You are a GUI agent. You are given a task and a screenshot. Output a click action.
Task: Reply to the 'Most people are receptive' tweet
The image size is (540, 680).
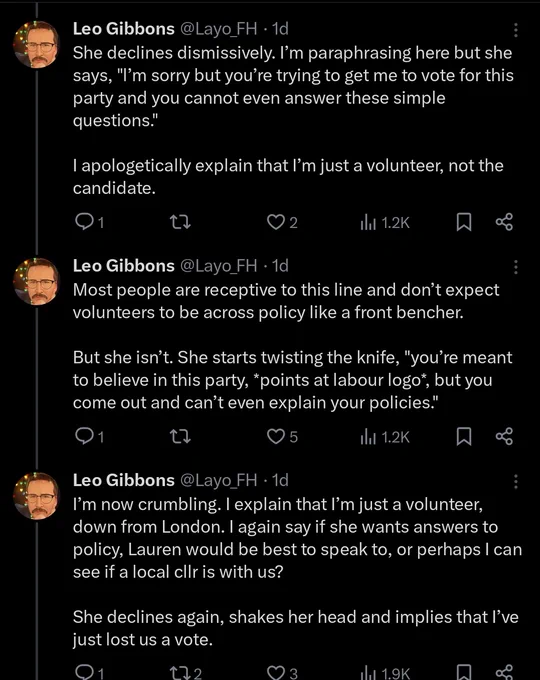(89, 437)
